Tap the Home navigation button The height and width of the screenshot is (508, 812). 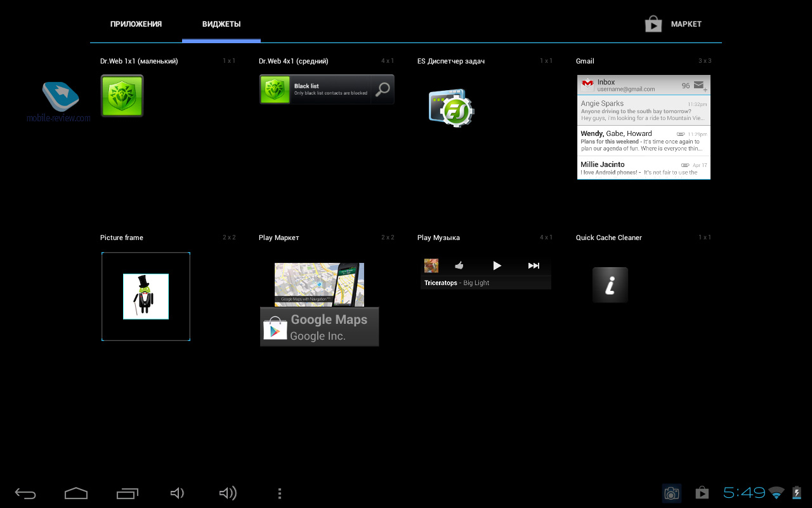pyautogui.click(x=76, y=493)
